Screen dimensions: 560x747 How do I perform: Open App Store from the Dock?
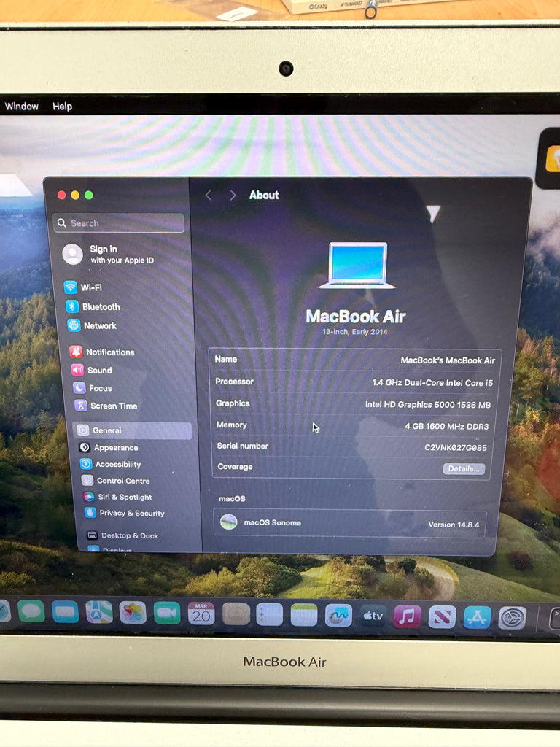pos(478,617)
